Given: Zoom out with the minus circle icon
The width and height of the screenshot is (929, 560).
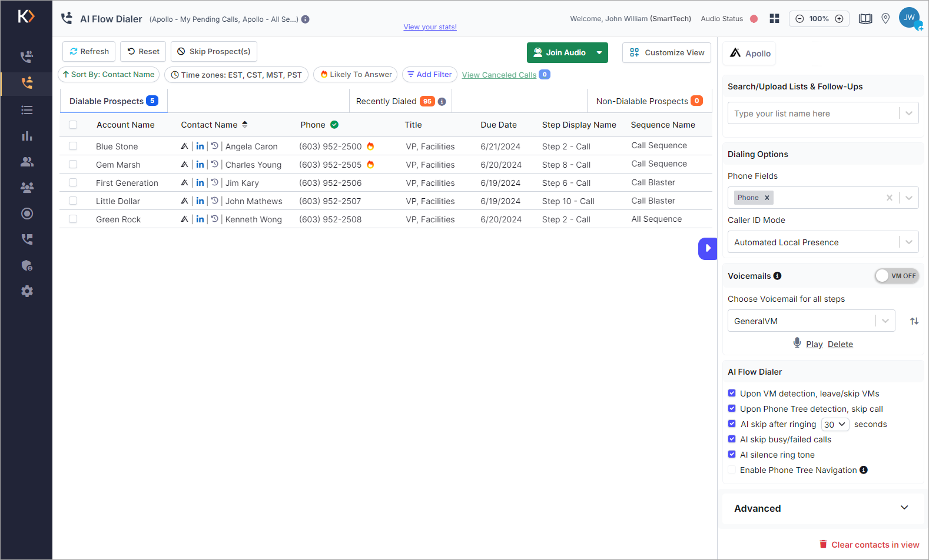Looking at the screenshot, I should pyautogui.click(x=799, y=19).
